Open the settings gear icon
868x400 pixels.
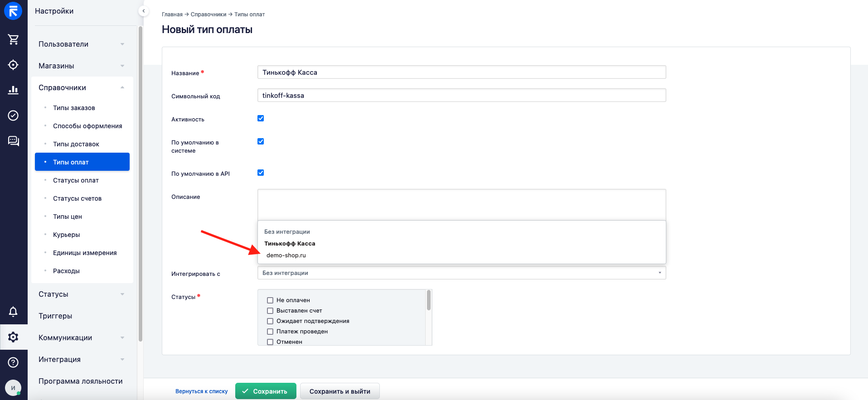[13, 337]
